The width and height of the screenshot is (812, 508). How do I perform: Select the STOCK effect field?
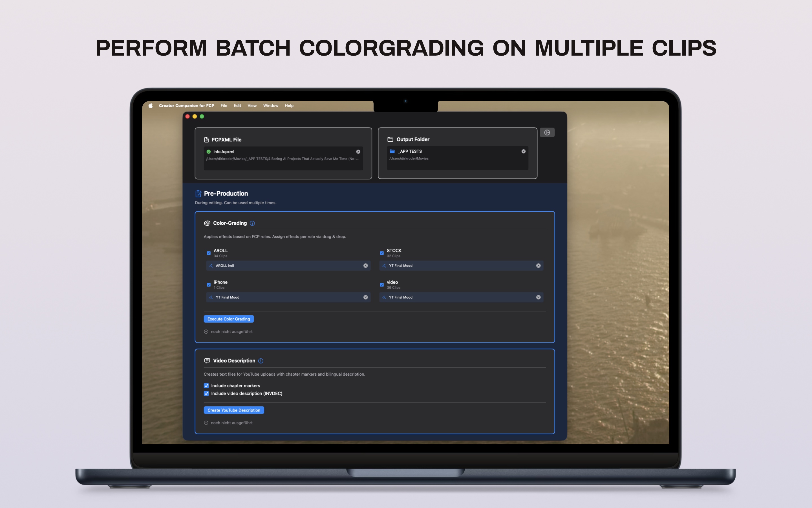(461, 265)
